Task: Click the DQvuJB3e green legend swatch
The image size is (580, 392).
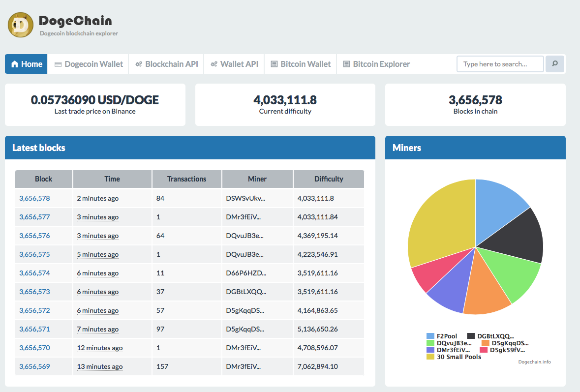Action: pos(430,343)
